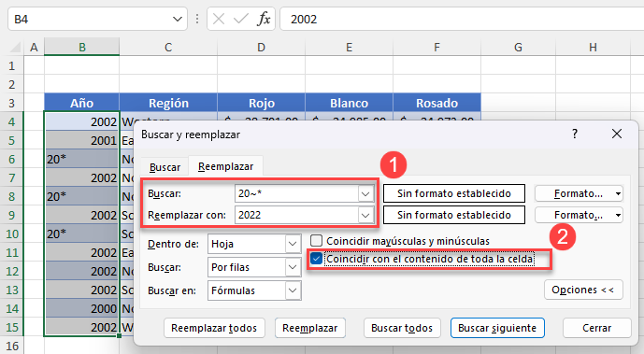Screen dimensions: 644x354
Task: Select row 1 header
Action: (12, 65)
